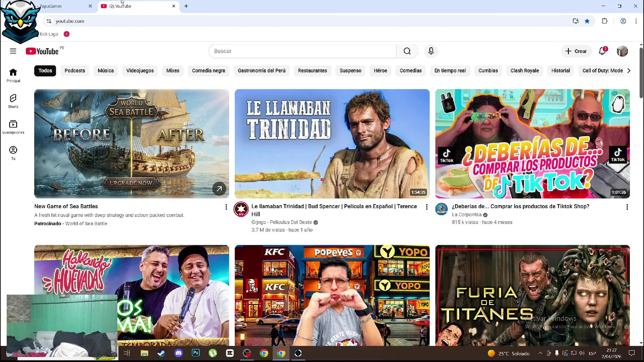
Task: Play the TikTok products video thumbnail
Action: point(532,144)
